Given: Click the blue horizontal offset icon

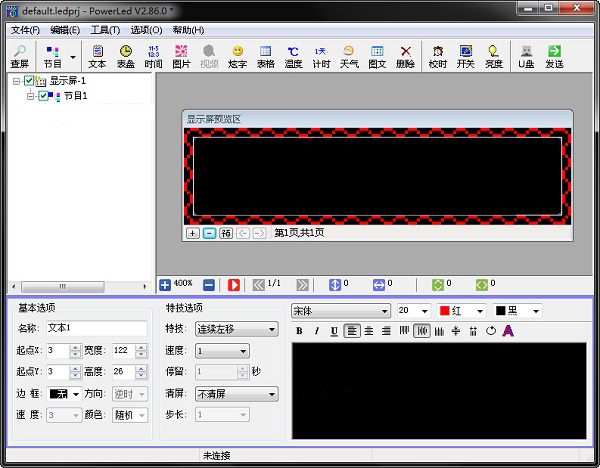Looking at the screenshot, I should (379, 285).
